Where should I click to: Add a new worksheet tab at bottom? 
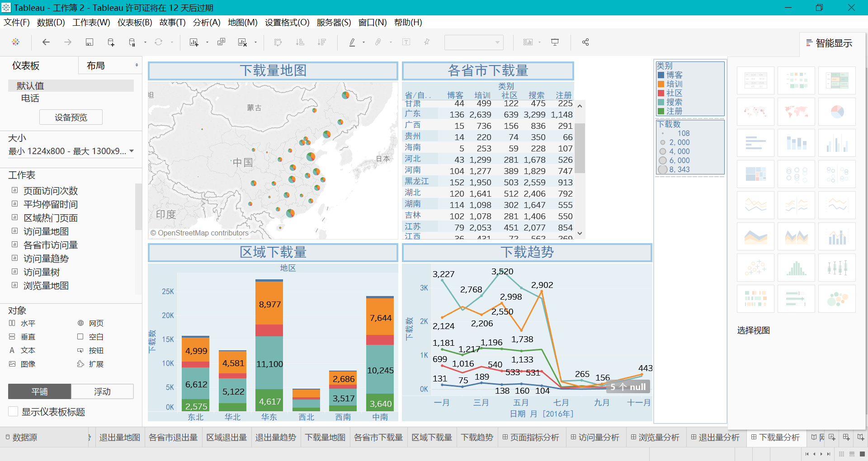832,437
